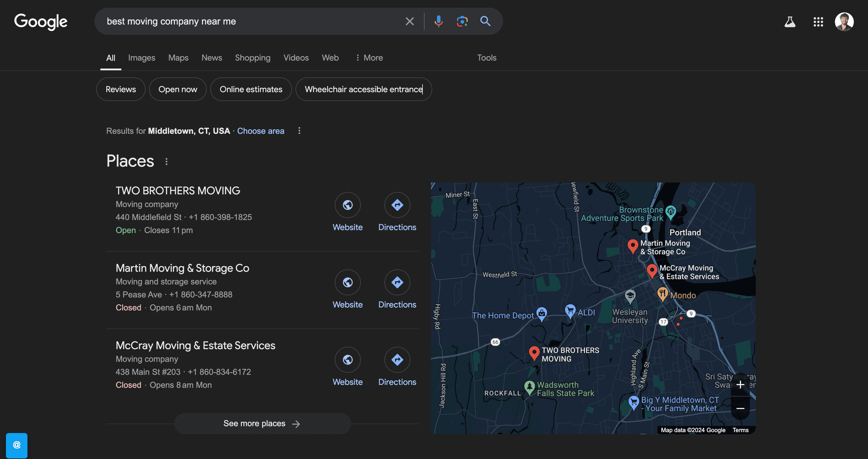Expand the Places section three-dot menu
This screenshot has height=459, width=868.
coord(167,162)
